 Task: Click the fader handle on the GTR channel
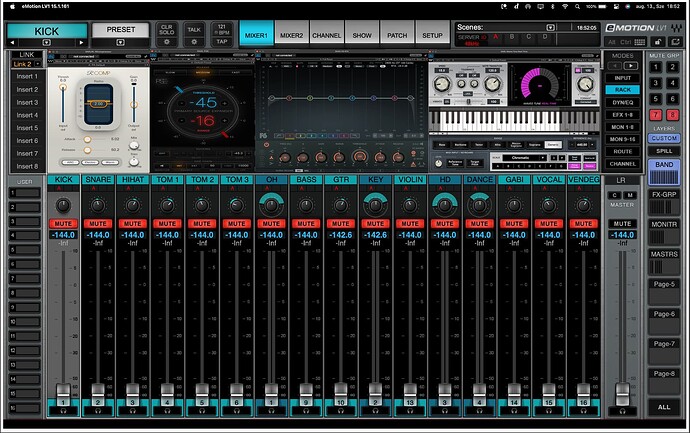click(340, 389)
